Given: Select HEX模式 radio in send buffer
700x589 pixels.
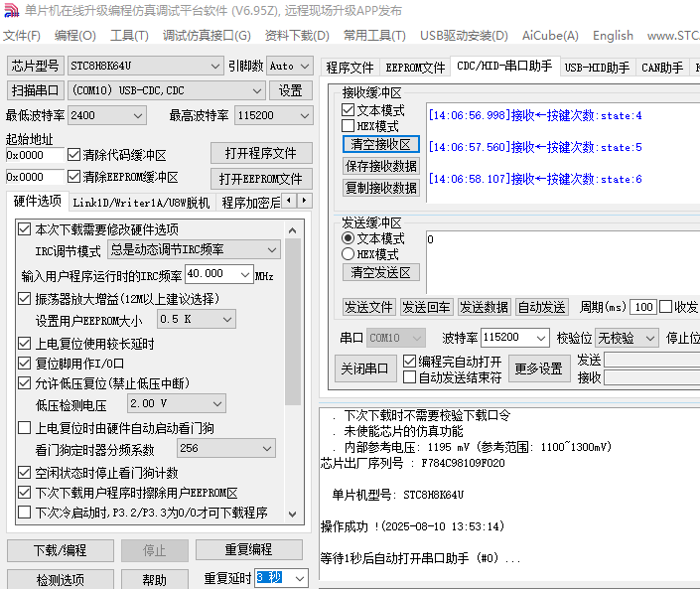Looking at the screenshot, I should click(x=348, y=254).
